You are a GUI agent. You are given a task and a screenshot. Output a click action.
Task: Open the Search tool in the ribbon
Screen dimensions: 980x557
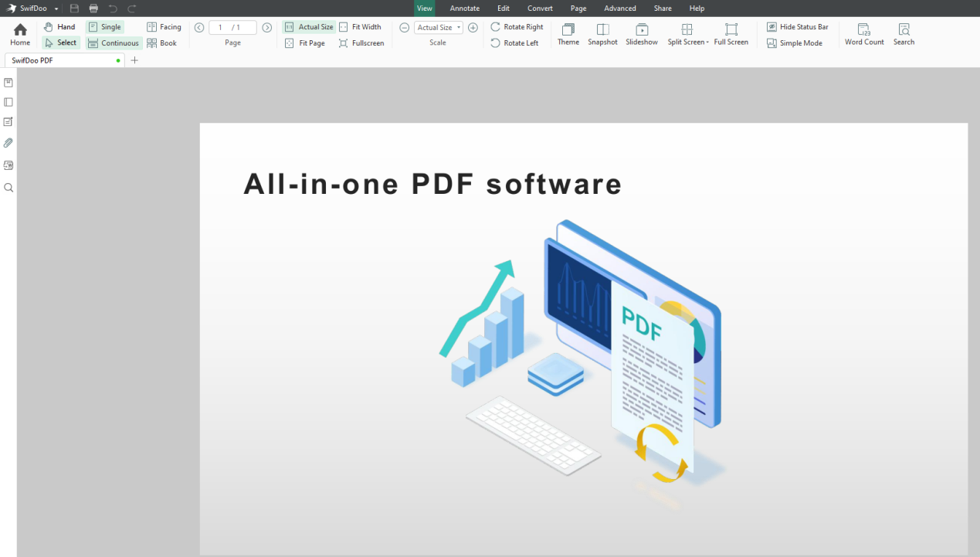coord(904,34)
